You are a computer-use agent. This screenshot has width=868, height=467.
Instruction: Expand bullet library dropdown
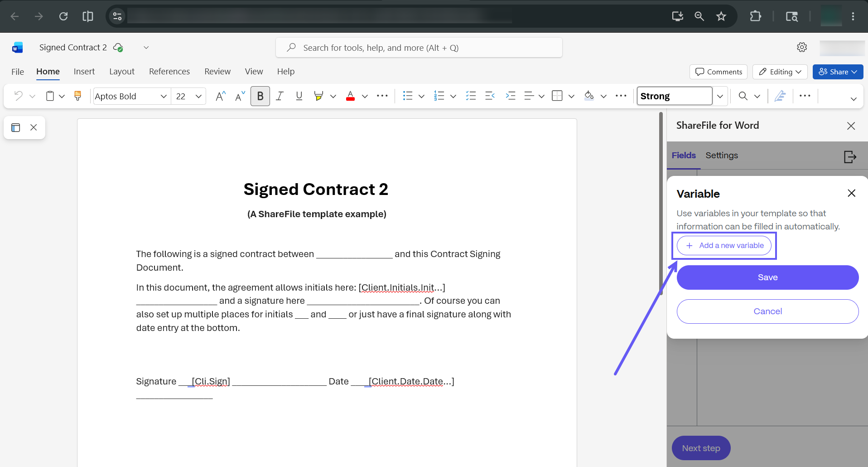pos(421,96)
